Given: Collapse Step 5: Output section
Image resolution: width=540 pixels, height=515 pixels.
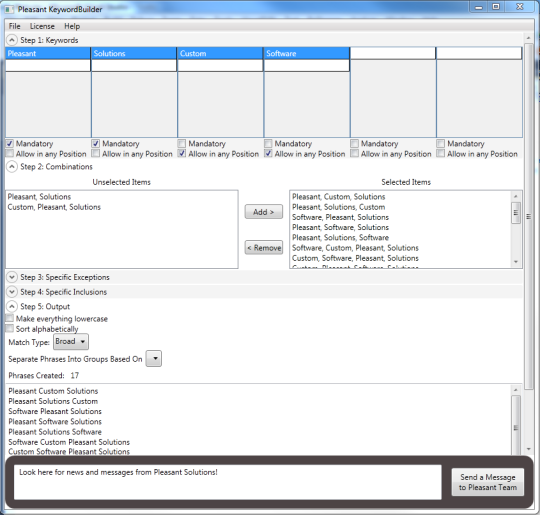Looking at the screenshot, I should 12,306.
